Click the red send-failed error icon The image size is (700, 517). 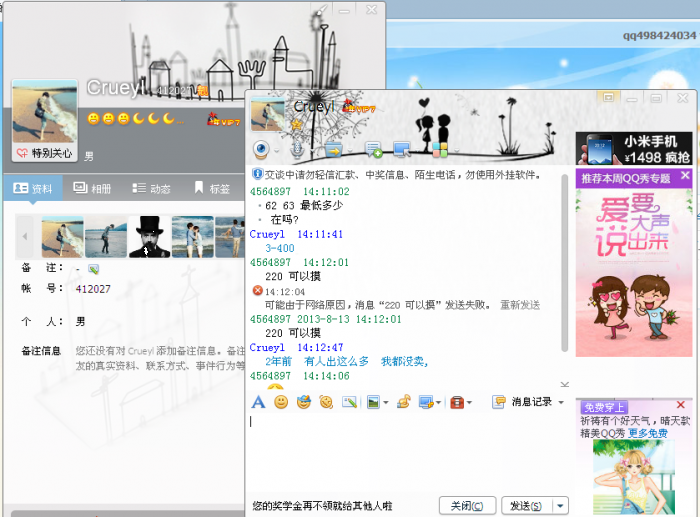(258, 291)
